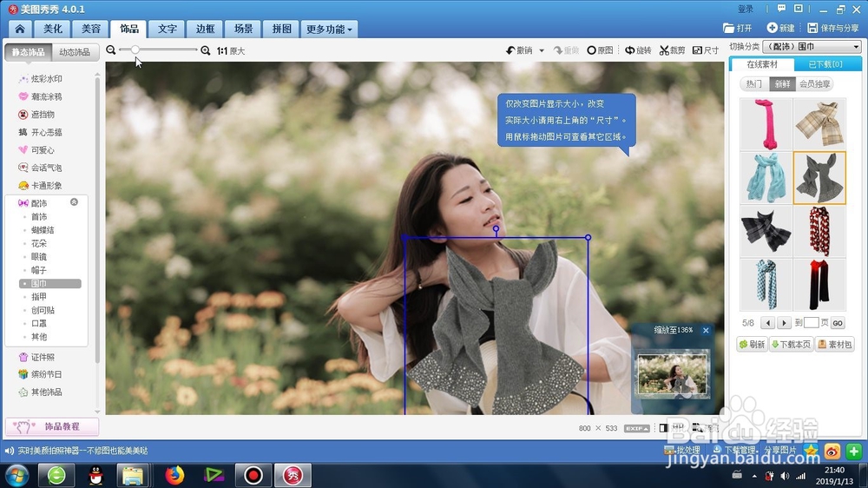
Task: Select the 热门 filter
Action: [x=753, y=83]
